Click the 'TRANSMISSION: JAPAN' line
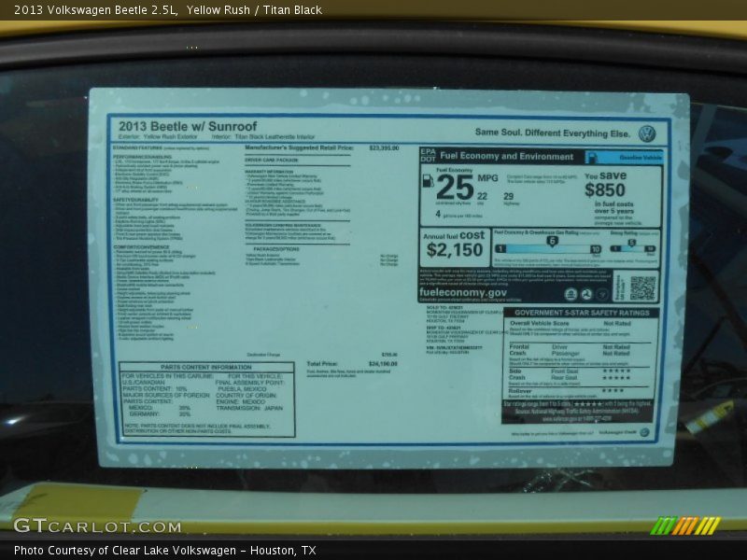 (249, 408)
